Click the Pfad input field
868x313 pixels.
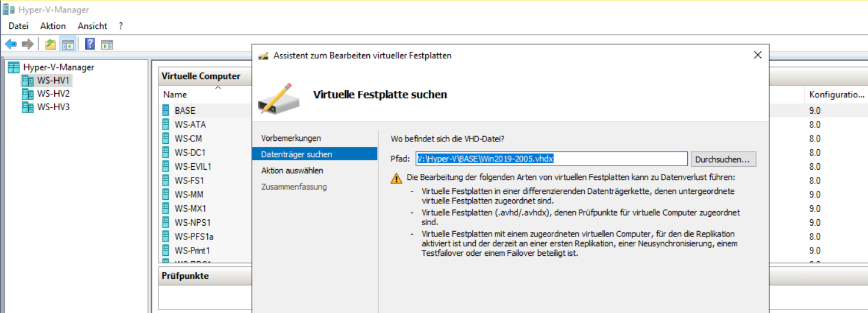550,159
